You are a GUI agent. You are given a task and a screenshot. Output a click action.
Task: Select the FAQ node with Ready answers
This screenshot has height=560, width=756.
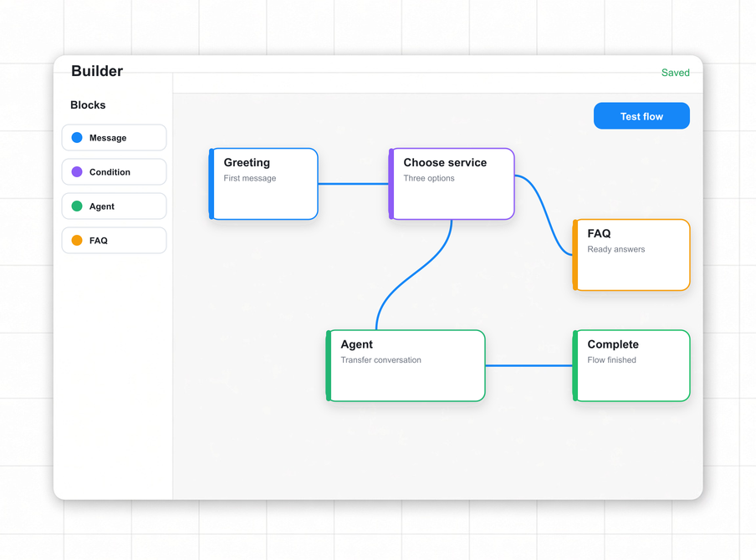631,255
